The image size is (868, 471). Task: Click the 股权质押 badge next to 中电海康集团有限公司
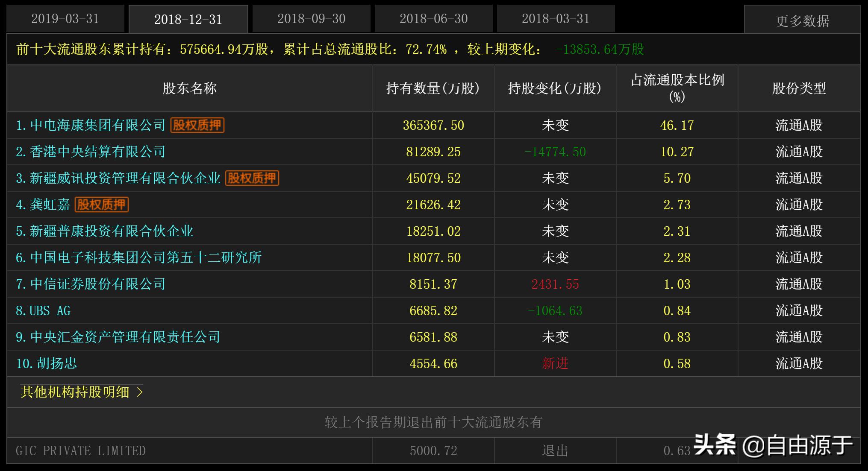click(x=197, y=125)
